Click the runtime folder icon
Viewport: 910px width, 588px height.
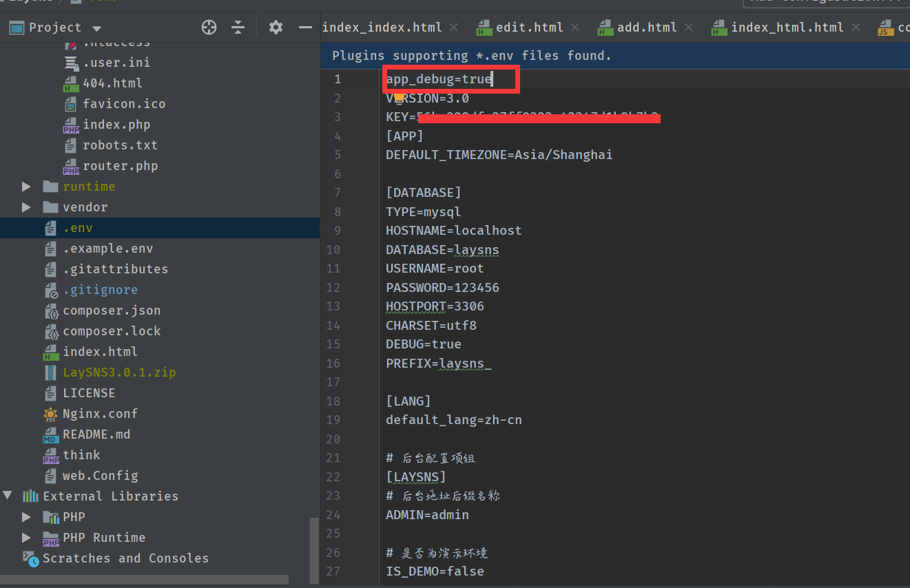[x=50, y=187]
